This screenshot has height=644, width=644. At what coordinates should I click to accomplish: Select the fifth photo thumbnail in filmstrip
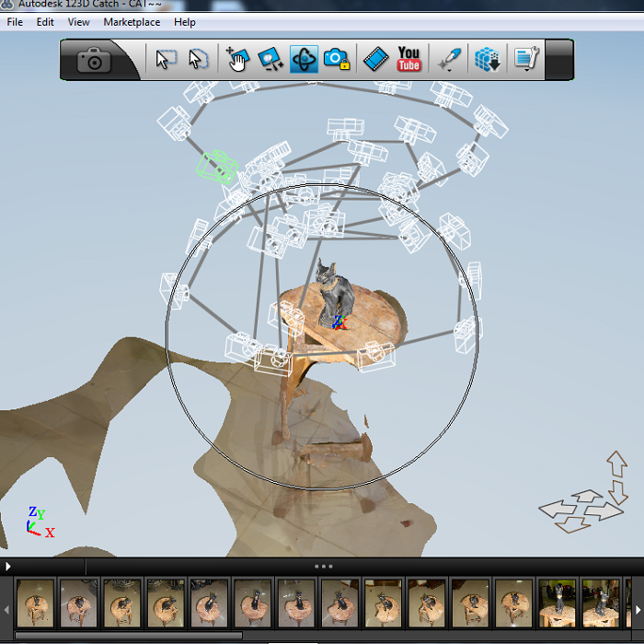click(x=210, y=603)
